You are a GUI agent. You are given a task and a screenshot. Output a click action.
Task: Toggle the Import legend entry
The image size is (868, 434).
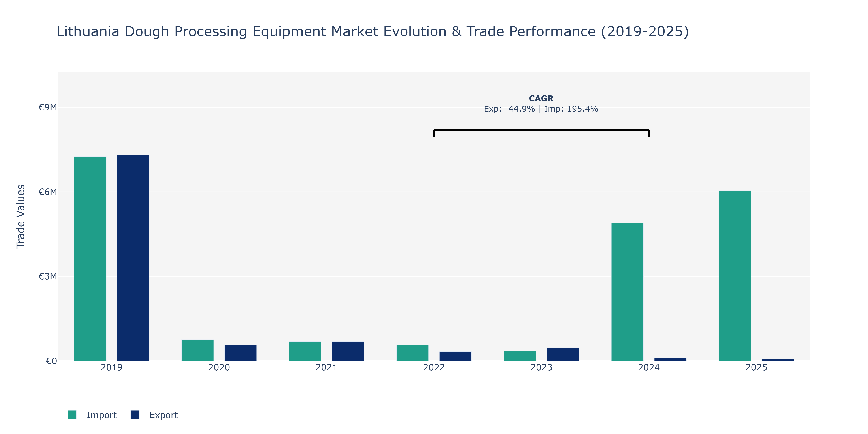pyautogui.click(x=92, y=415)
